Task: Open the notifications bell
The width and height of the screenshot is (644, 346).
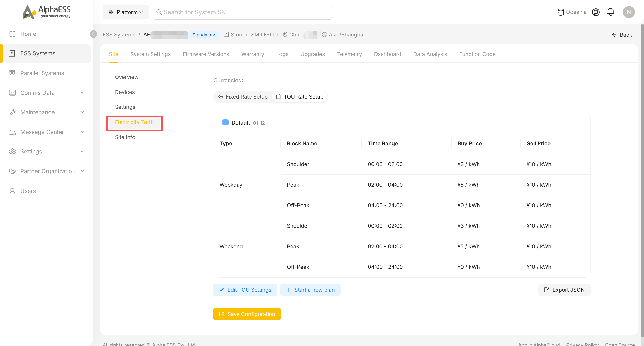Action: pos(610,12)
